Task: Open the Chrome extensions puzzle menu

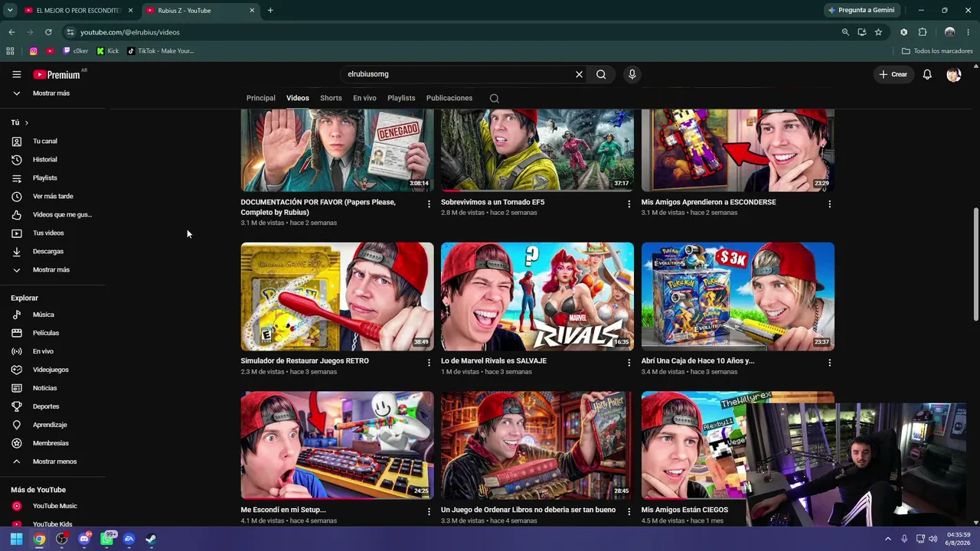Action: tap(923, 32)
